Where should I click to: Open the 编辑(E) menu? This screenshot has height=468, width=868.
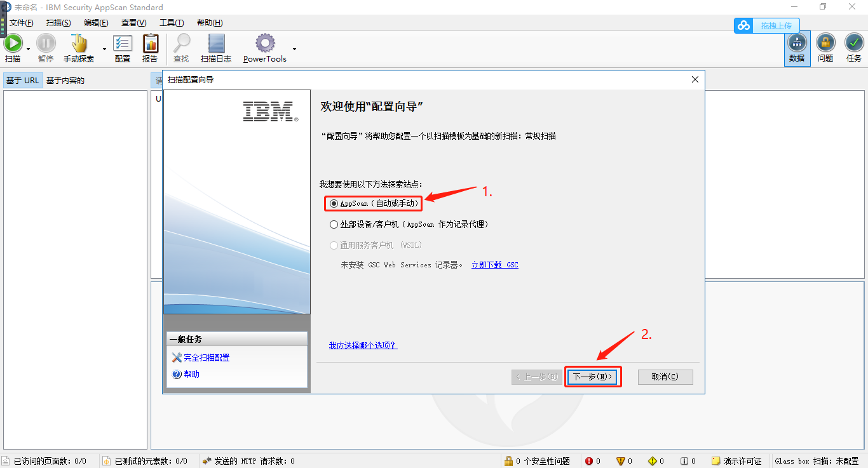pyautogui.click(x=96, y=23)
